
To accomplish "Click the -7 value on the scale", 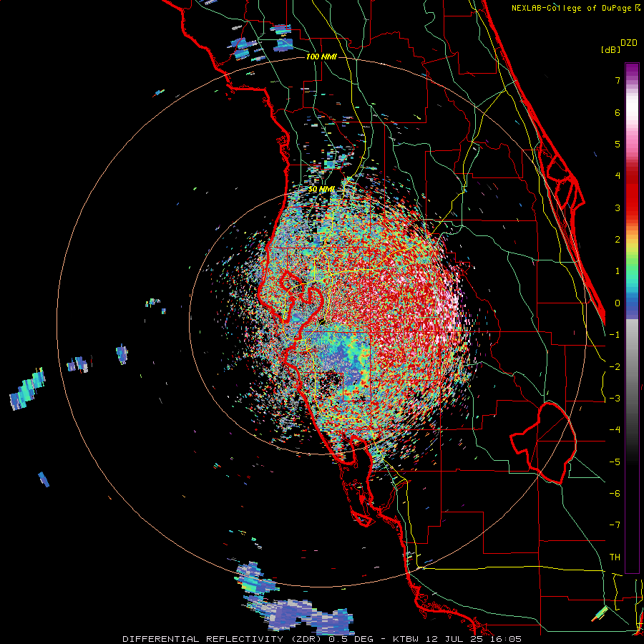I will tap(615, 525).
